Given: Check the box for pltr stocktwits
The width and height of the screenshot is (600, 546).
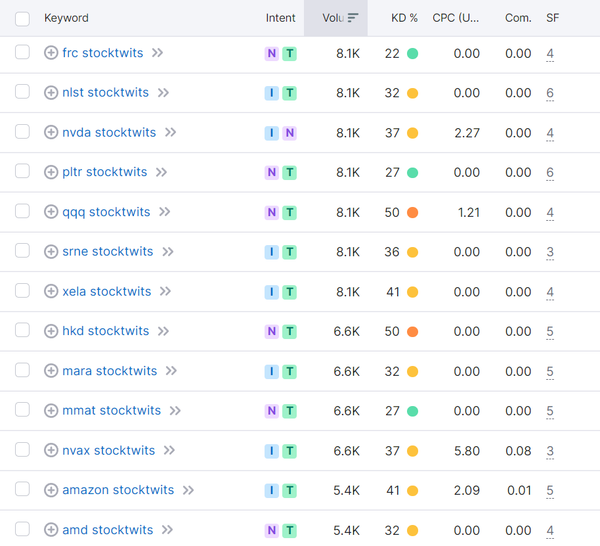Looking at the screenshot, I should [22, 172].
